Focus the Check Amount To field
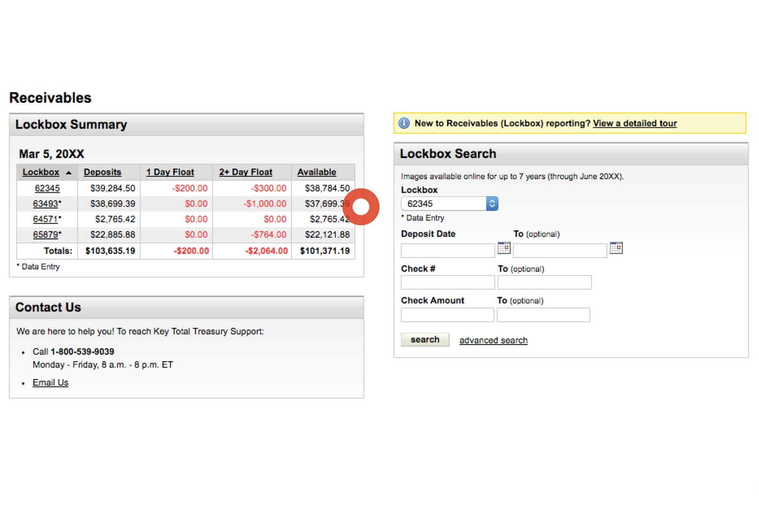Screen dimensions: 759x532 [x=543, y=315]
